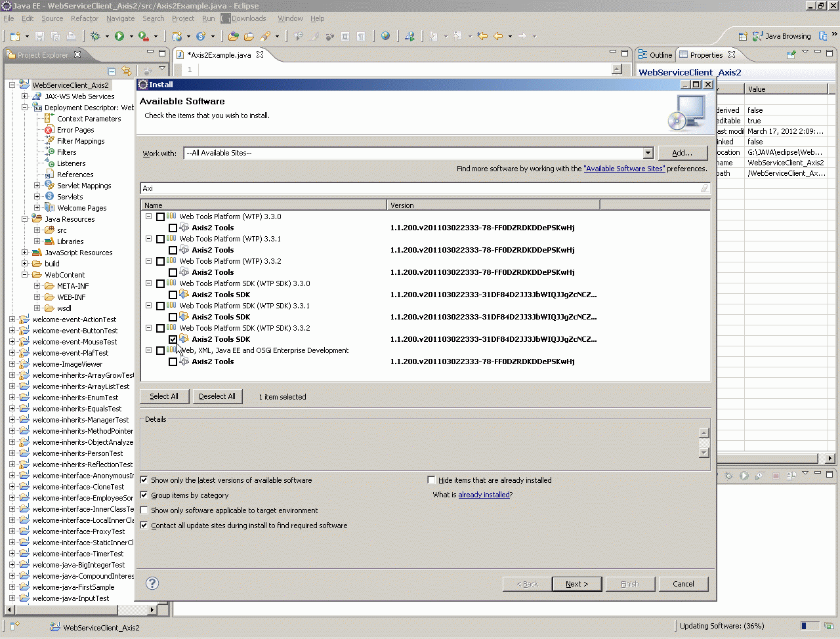This screenshot has height=639, width=840.
Task: Toggle Show only the latest versions checkbox
Action: click(x=144, y=480)
